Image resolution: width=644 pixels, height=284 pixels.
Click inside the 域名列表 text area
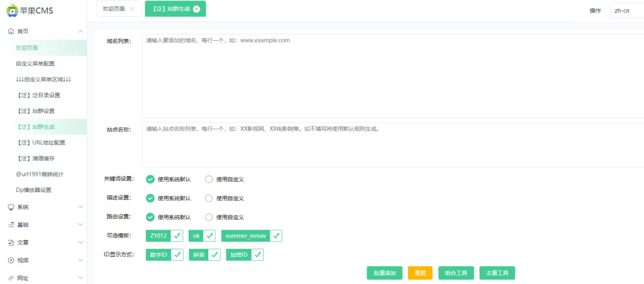(x=392, y=76)
